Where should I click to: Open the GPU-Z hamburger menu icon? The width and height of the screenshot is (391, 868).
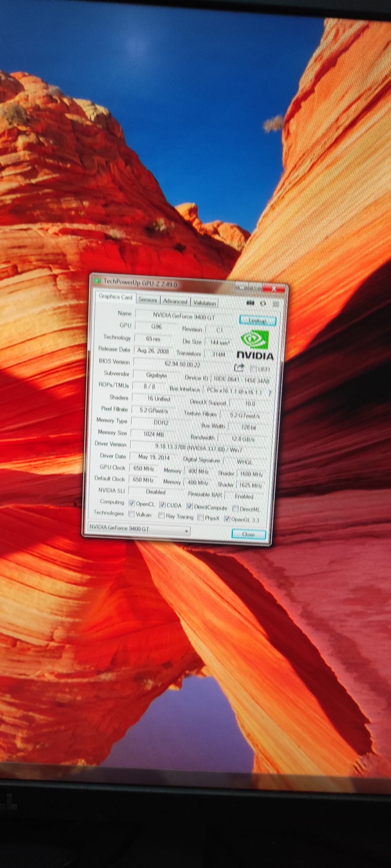275,304
